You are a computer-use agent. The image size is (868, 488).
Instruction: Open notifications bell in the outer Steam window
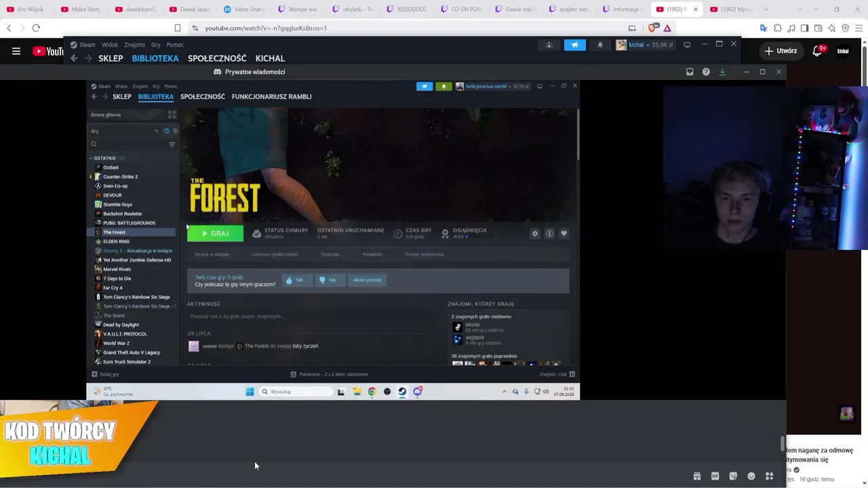click(x=599, y=45)
